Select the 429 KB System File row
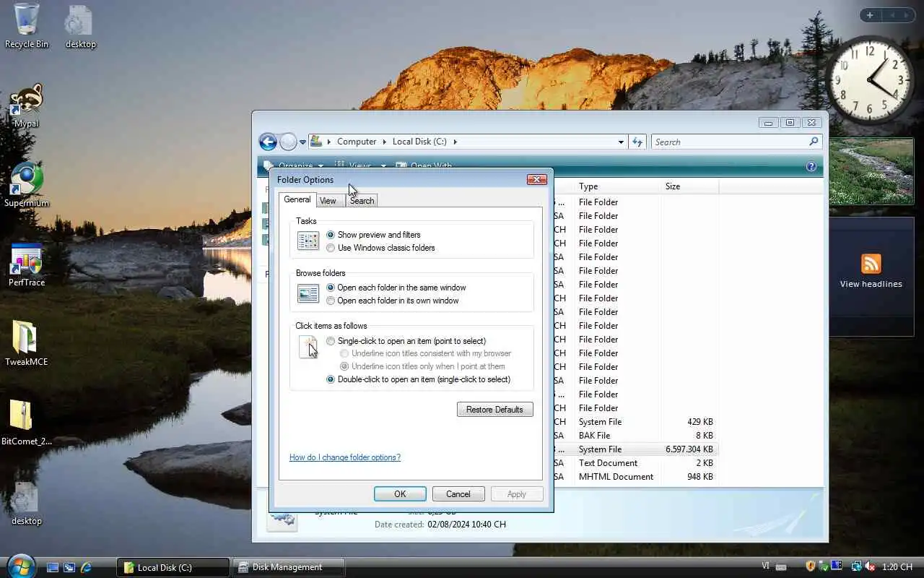This screenshot has height=578, width=924. [635, 422]
